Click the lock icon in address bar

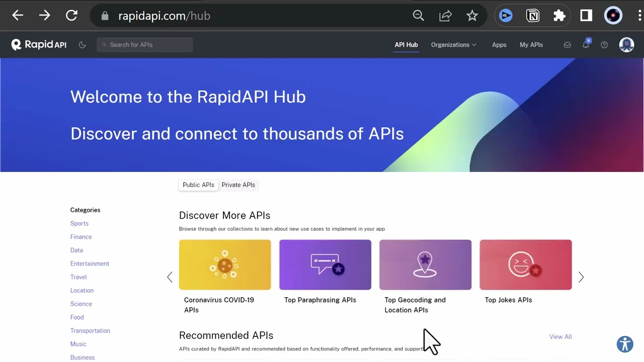pyautogui.click(x=105, y=16)
